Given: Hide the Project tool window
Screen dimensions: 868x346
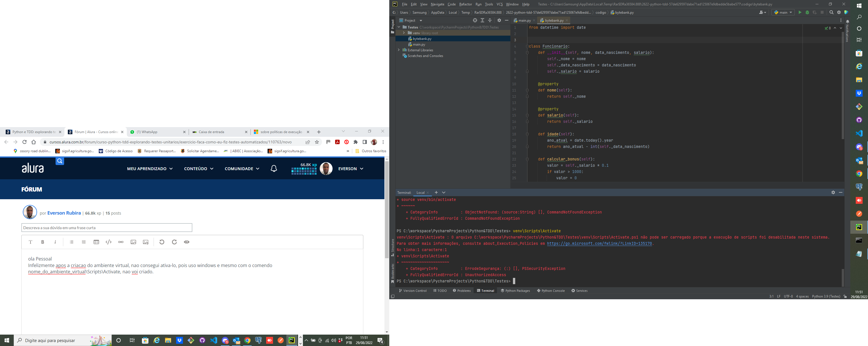Looking at the screenshot, I should pos(506,21).
